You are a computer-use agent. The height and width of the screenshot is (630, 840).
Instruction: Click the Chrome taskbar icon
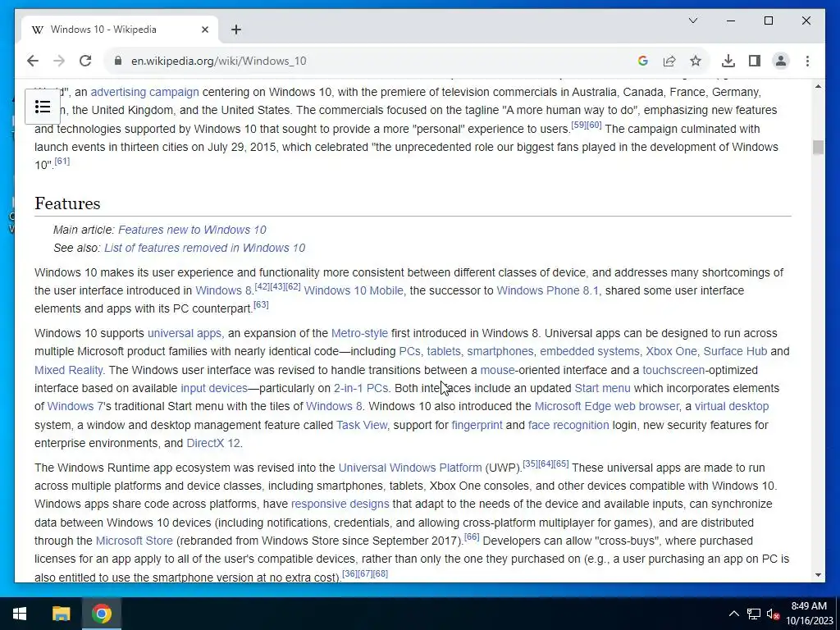point(102,614)
